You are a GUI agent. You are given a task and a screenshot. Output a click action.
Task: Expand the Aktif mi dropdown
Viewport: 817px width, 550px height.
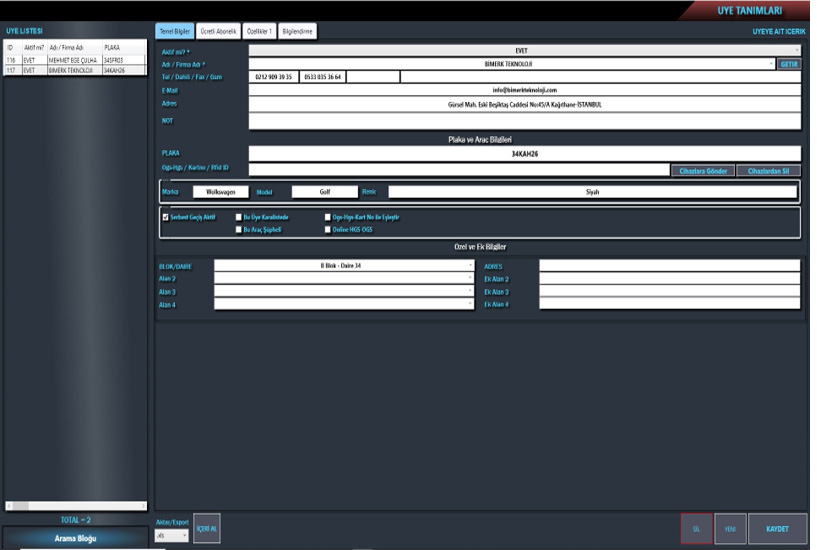coord(796,50)
